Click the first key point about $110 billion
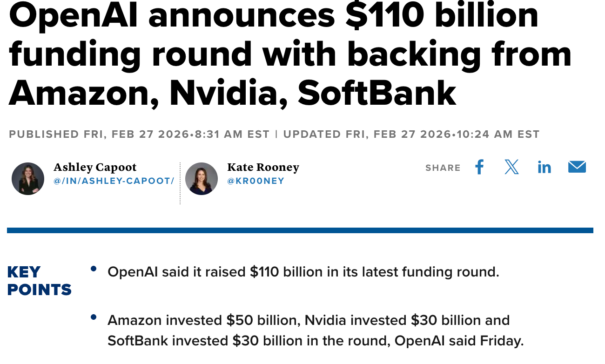The width and height of the screenshot is (605, 364). click(x=303, y=272)
